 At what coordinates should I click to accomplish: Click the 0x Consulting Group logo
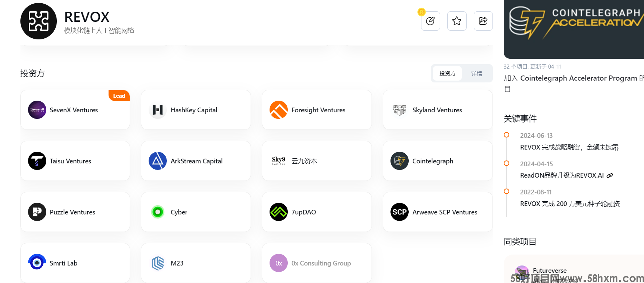coord(279,263)
